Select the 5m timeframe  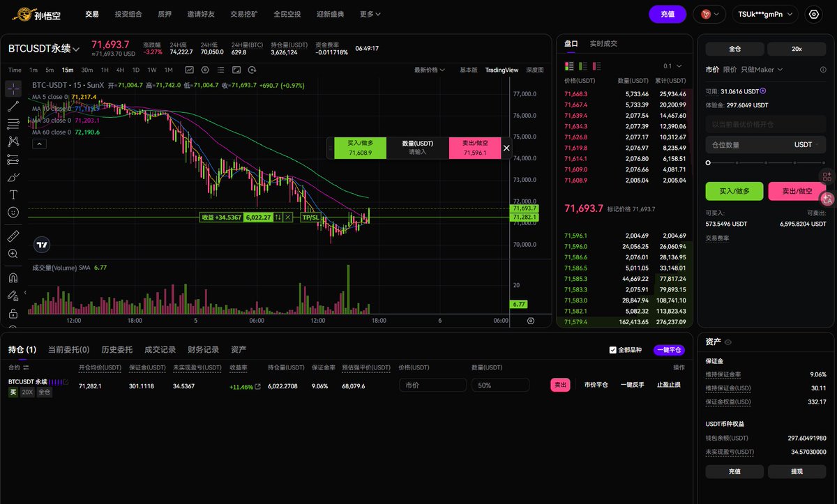pos(50,70)
